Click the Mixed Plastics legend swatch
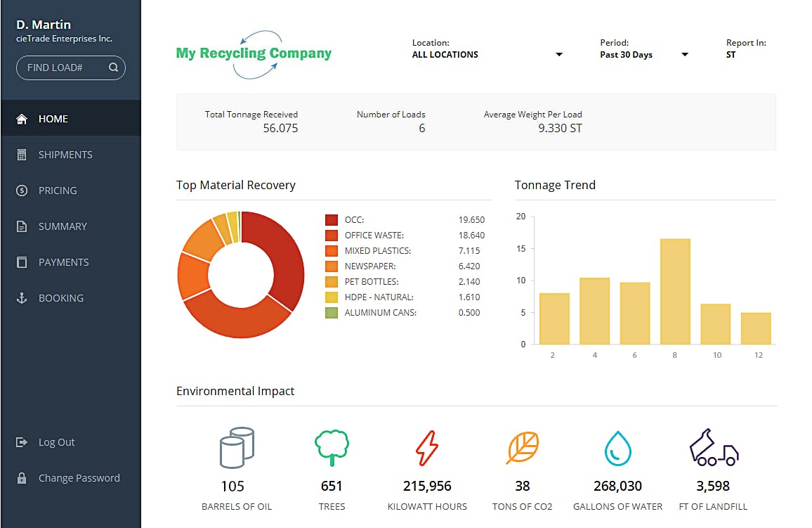 pyautogui.click(x=332, y=251)
